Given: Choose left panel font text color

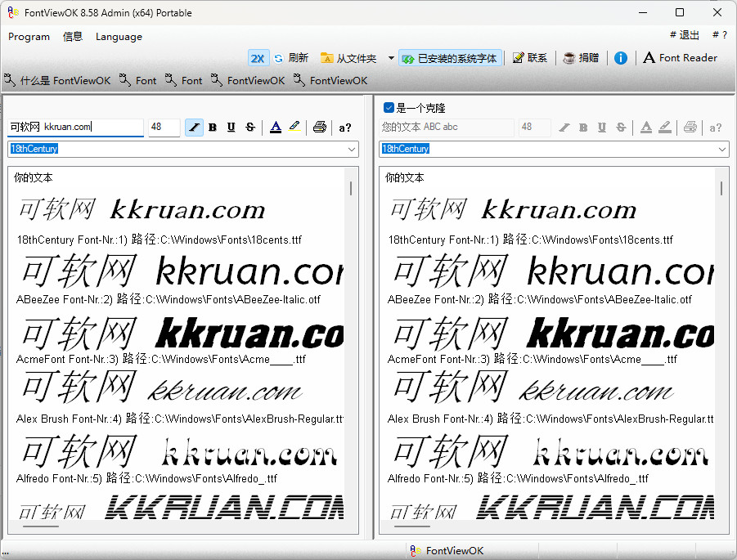Looking at the screenshot, I should (x=276, y=127).
